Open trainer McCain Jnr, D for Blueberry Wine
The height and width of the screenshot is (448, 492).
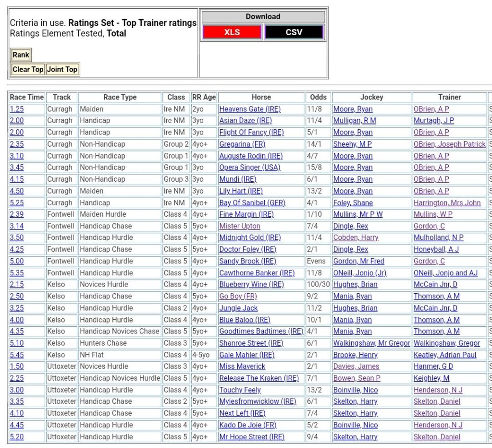tap(435, 285)
